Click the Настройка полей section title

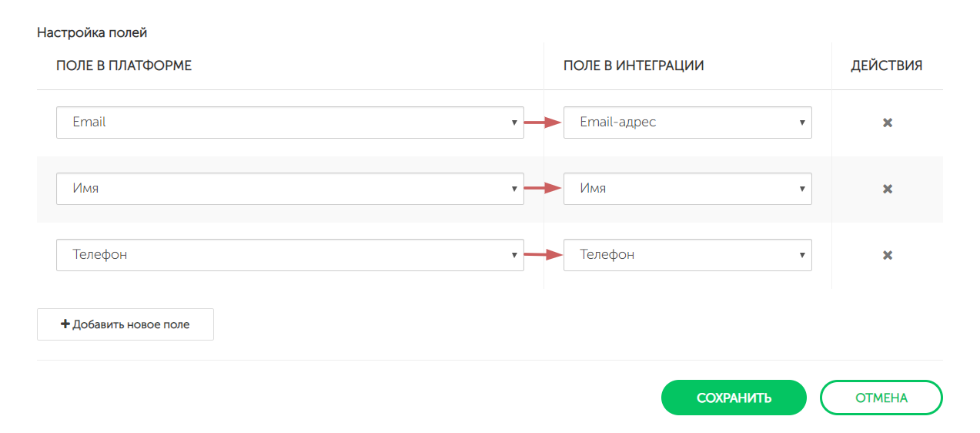coord(92,33)
